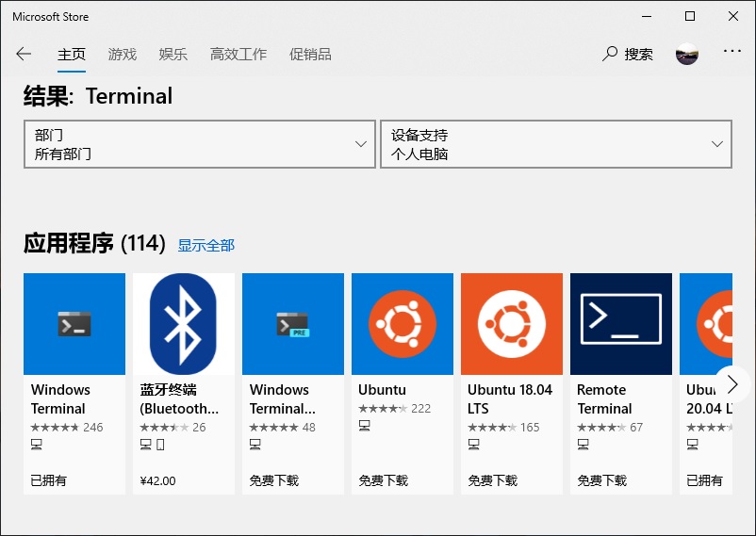Switch to the 娱乐 tab
This screenshot has height=536, width=756.
[x=173, y=54]
